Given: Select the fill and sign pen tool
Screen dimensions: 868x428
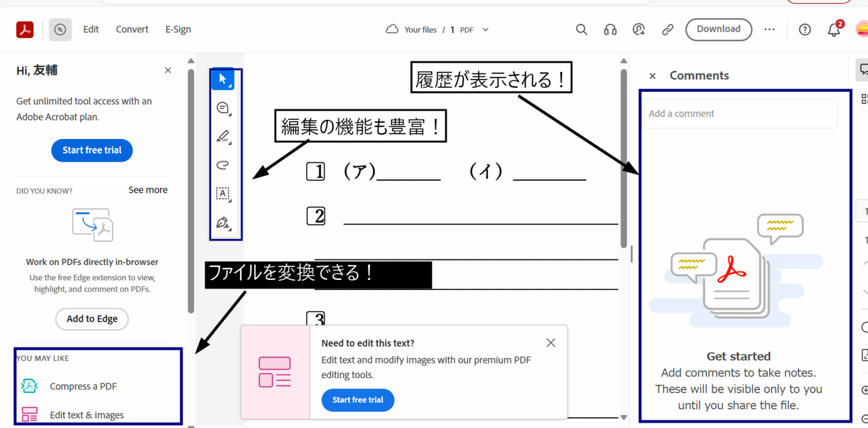Looking at the screenshot, I should (223, 223).
